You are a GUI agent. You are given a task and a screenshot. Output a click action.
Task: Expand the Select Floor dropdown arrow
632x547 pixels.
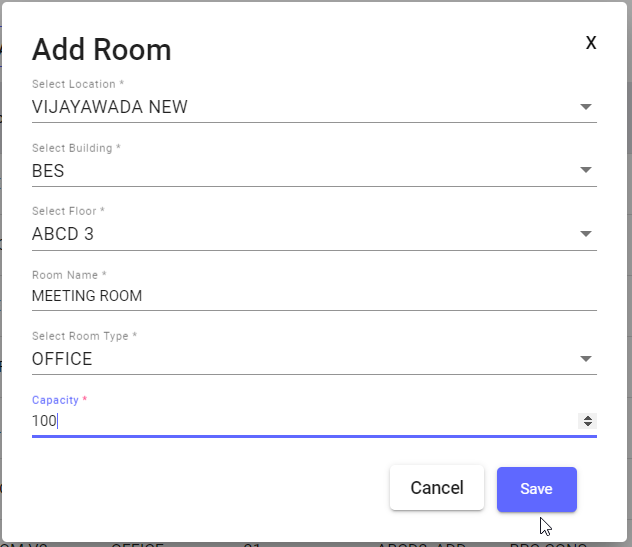[x=586, y=234]
